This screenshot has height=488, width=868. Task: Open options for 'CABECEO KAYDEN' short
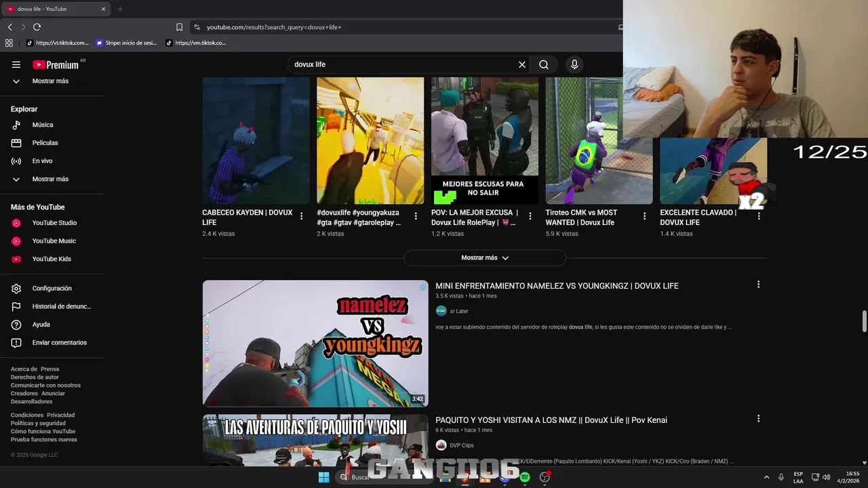pos(301,216)
